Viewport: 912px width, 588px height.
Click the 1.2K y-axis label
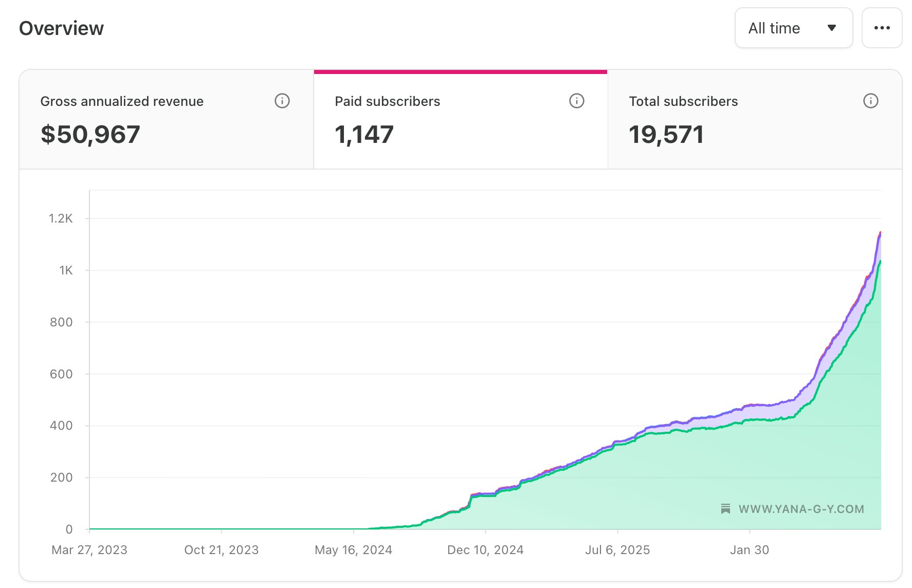61,218
